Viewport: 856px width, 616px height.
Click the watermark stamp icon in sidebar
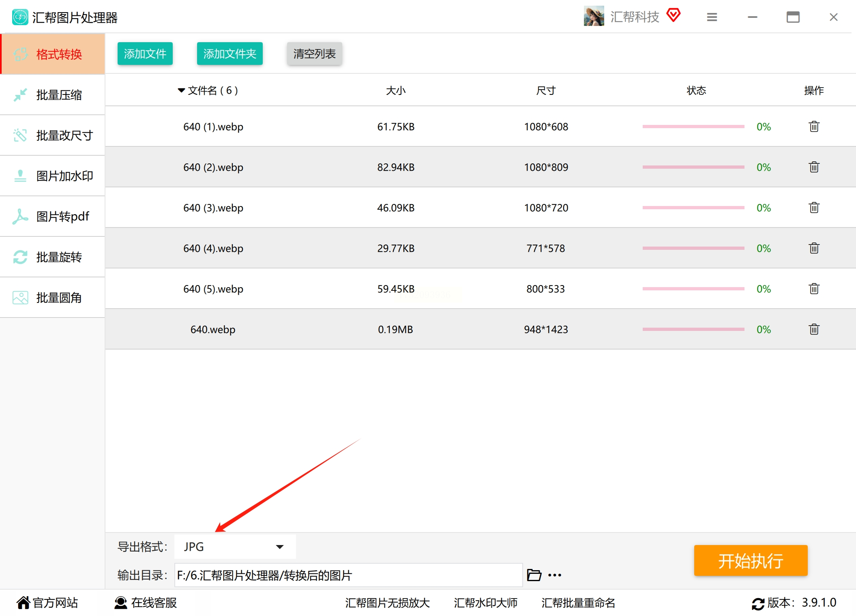20,176
